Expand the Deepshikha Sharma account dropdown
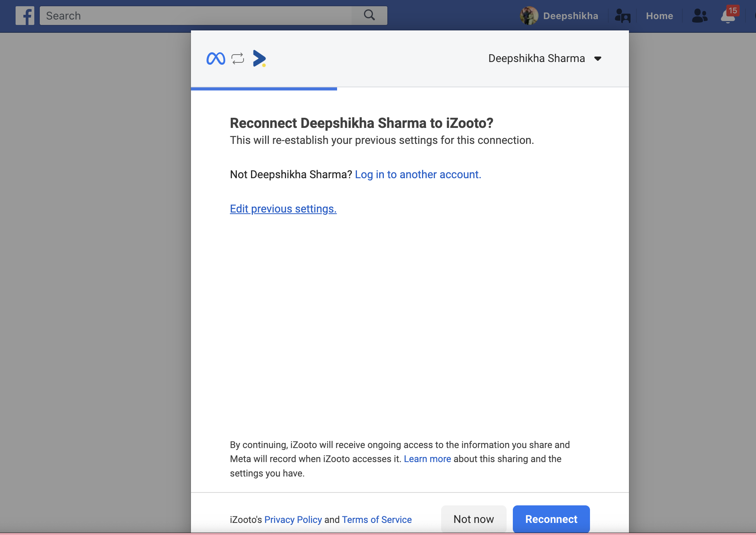 (537, 58)
